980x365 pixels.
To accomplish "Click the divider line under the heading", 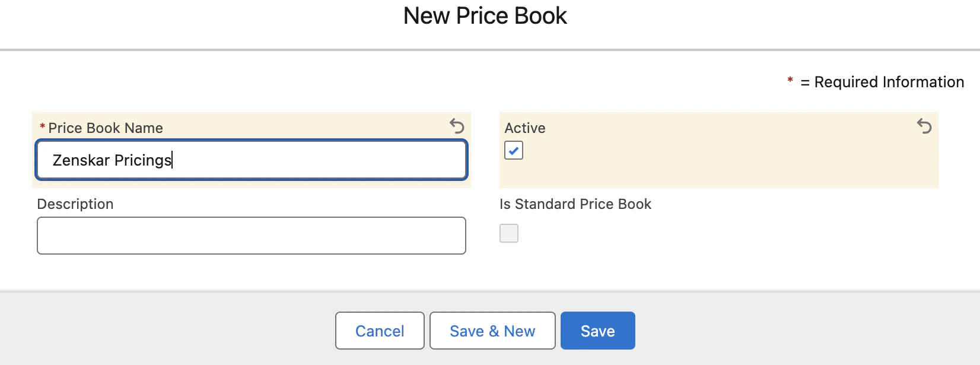I will pyautogui.click(x=490, y=50).
